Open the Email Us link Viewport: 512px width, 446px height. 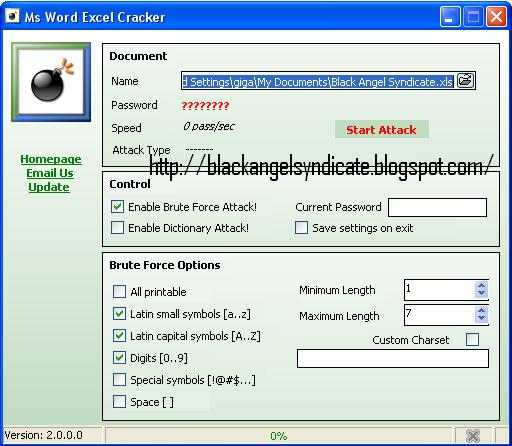click(x=50, y=173)
